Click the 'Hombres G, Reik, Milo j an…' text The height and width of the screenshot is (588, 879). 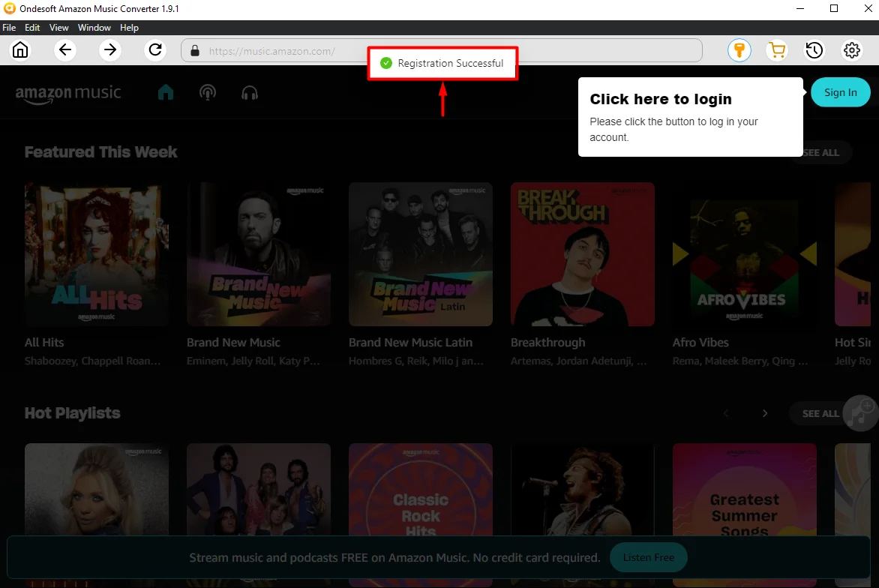[416, 361]
